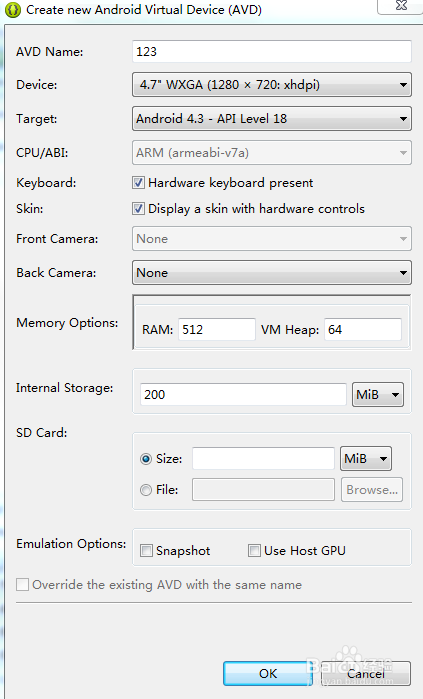Uncheck Display a skin with hardware controls
This screenshot has height=699, width=423.
pyautogui.click(x=138, y=209)
